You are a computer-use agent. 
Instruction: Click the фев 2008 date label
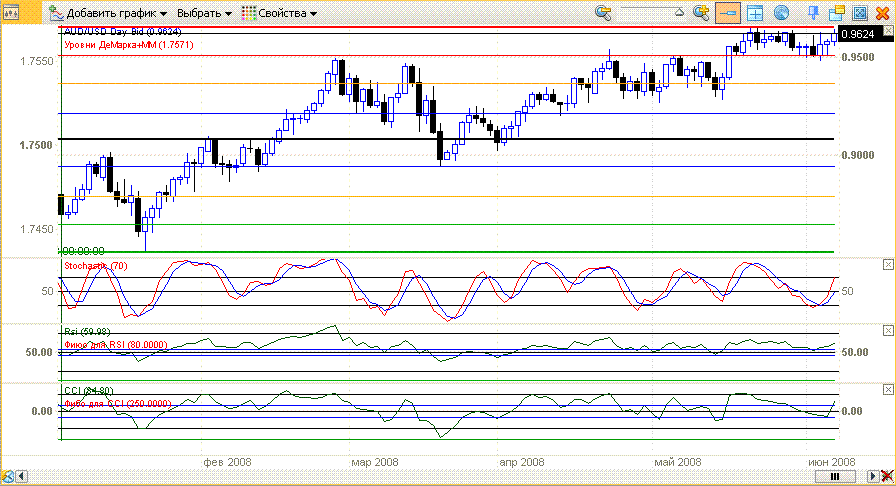(x=227, y=462)
